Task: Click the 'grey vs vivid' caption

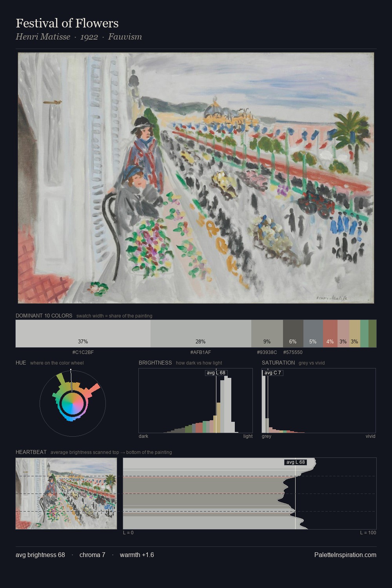Action: 312,363
